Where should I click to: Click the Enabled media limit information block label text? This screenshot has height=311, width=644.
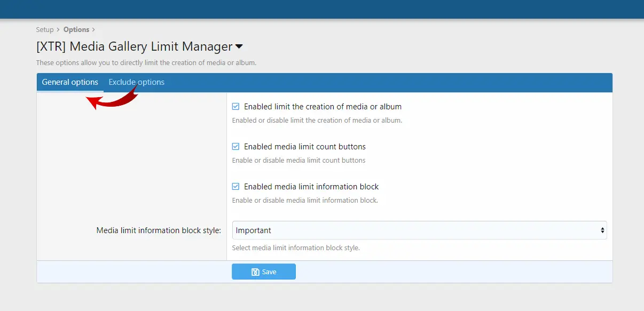click(x=311, y=187)
